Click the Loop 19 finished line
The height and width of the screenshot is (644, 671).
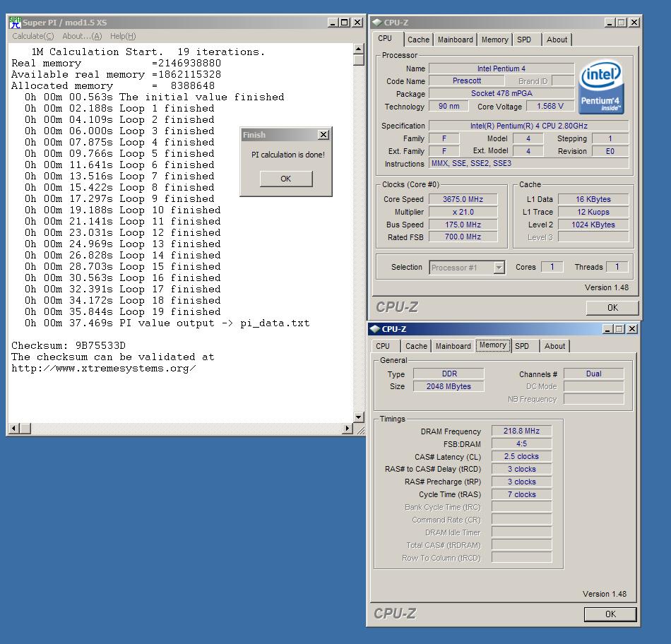(x=122, y=312)
